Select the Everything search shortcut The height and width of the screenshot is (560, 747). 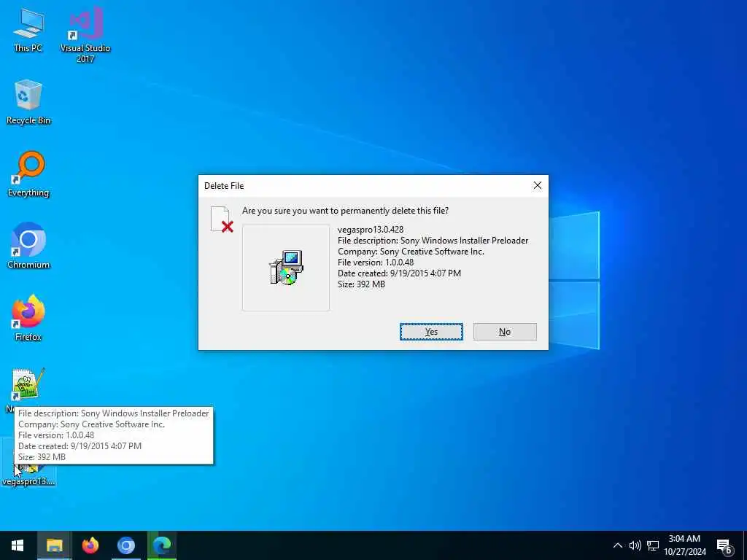(28, 174)
